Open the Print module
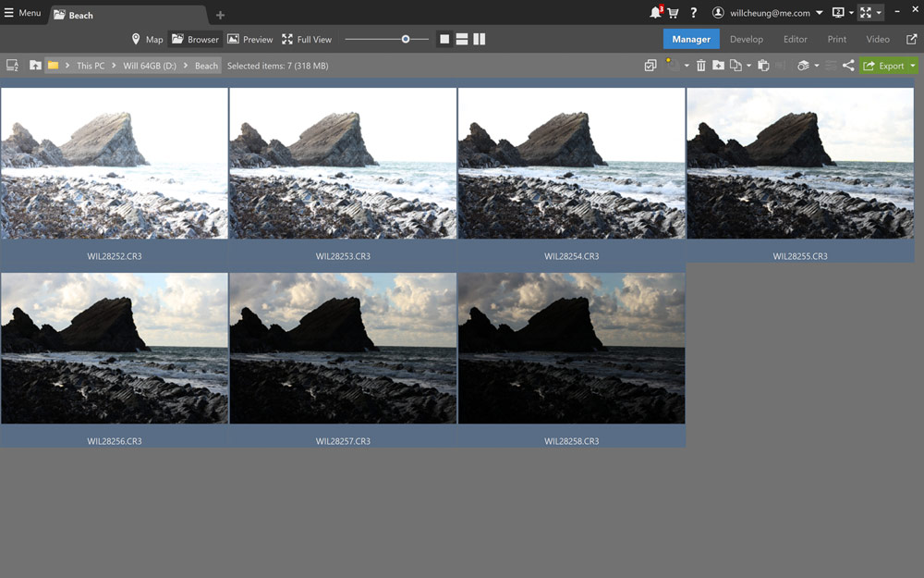The width and height of the screenshot is (924, 578). (x=837, y=39)
